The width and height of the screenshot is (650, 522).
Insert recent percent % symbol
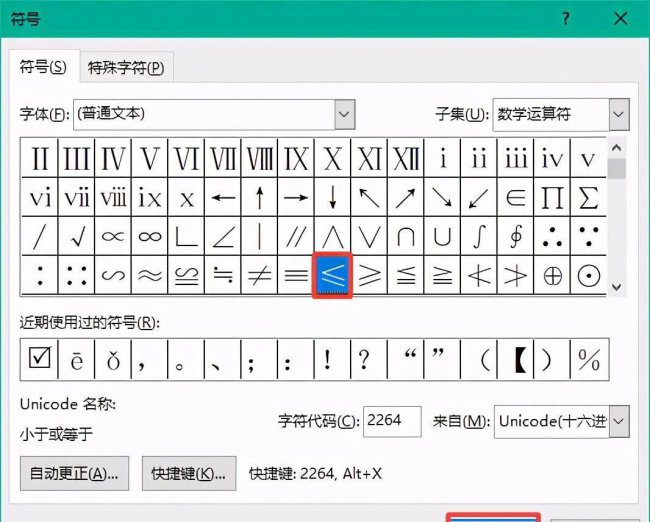[x=589, y=359]
